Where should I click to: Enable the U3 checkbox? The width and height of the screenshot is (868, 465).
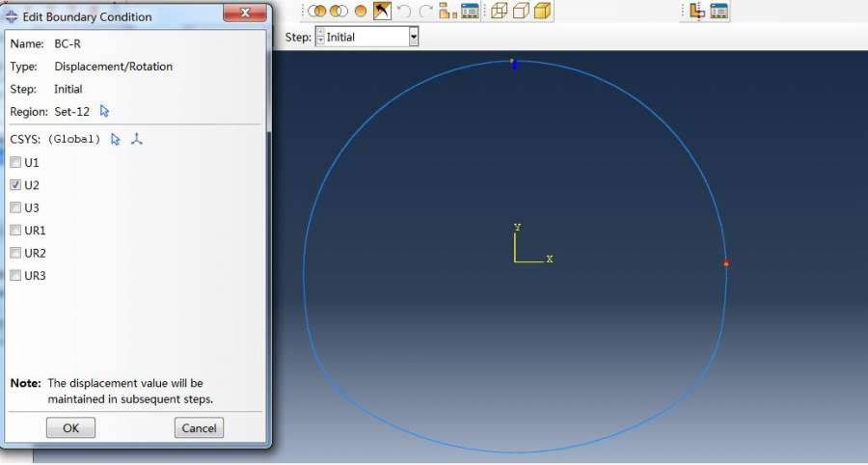click(15, 207)
